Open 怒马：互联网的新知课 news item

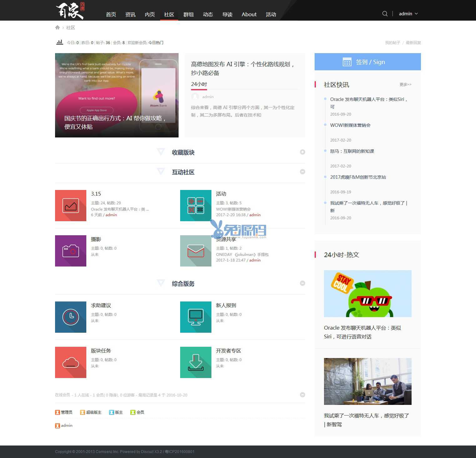pos(352,151)
